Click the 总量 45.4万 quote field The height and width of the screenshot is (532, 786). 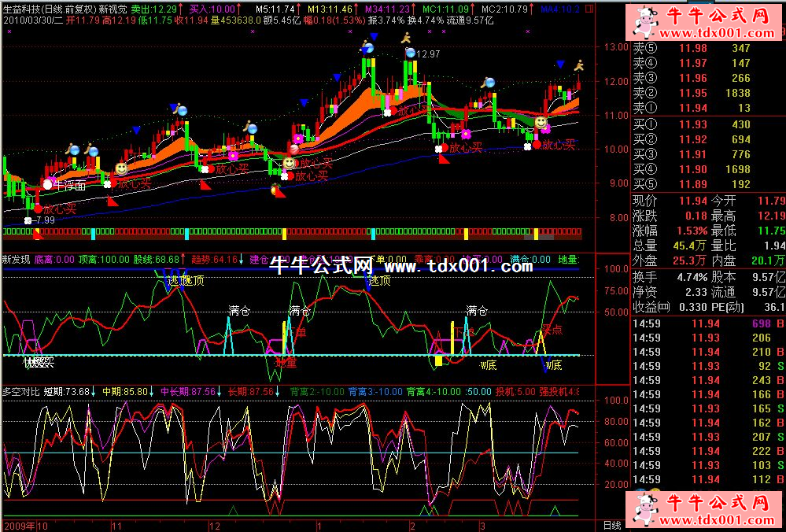670,246
